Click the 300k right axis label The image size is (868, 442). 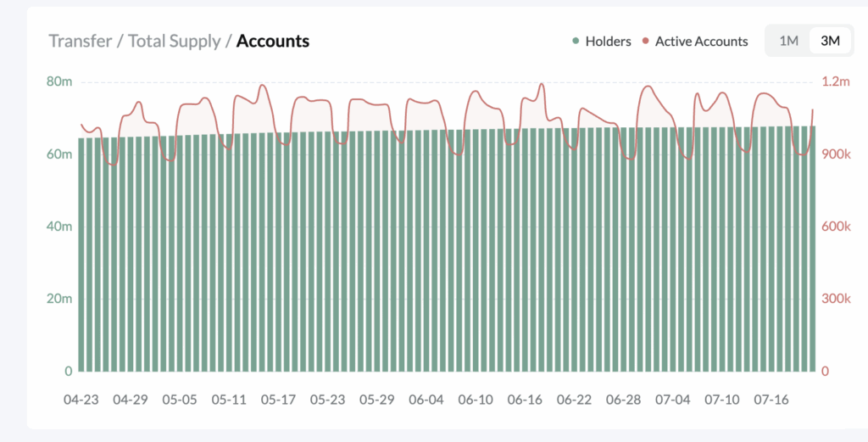[x=836, y=299]
